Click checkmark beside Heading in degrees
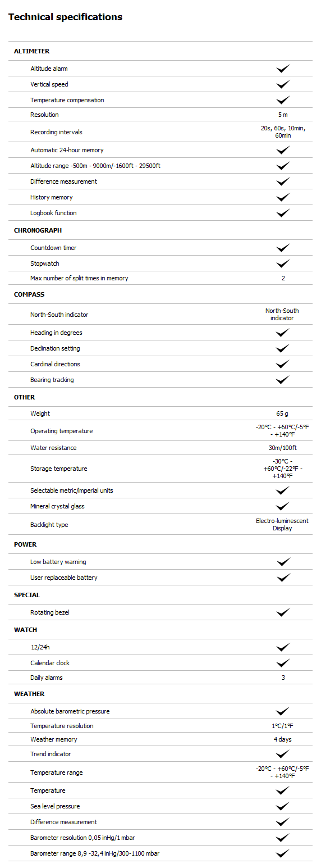Image resolution: width=321 pixels, height=868 pixels. tap(283, 333)
